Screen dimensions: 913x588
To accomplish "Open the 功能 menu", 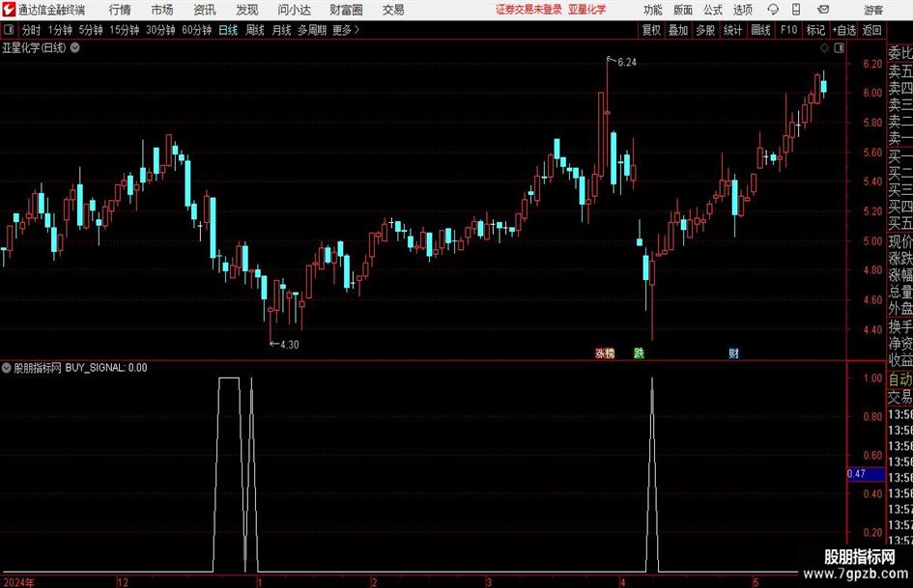I will pyautogui.click(x=653, y=10).
